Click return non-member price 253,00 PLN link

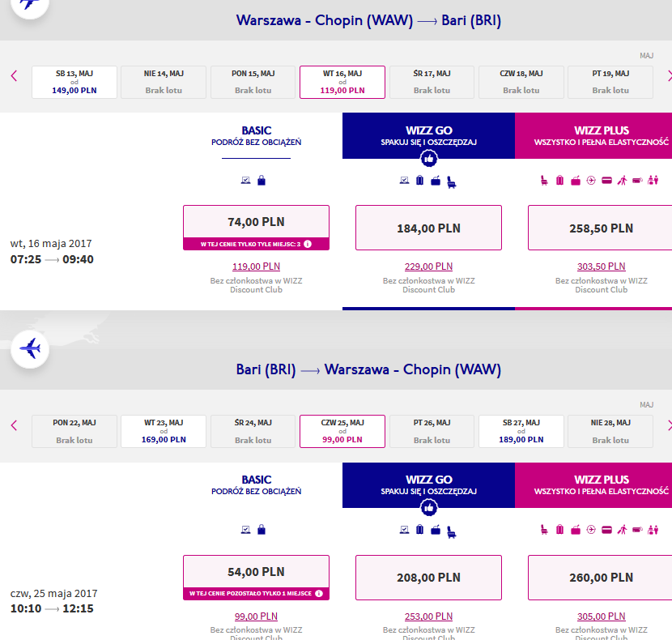pyautogui.click(x=428, y=617)
